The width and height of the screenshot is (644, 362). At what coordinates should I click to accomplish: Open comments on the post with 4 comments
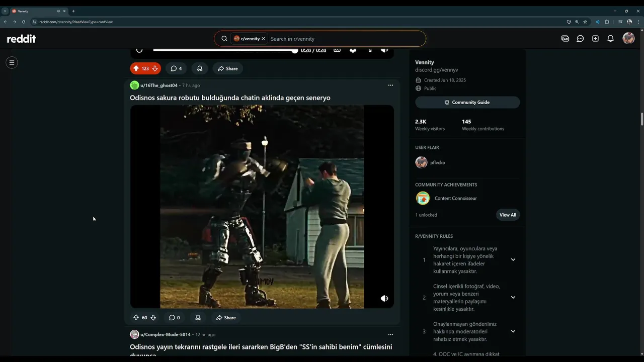tap(176, 68)
